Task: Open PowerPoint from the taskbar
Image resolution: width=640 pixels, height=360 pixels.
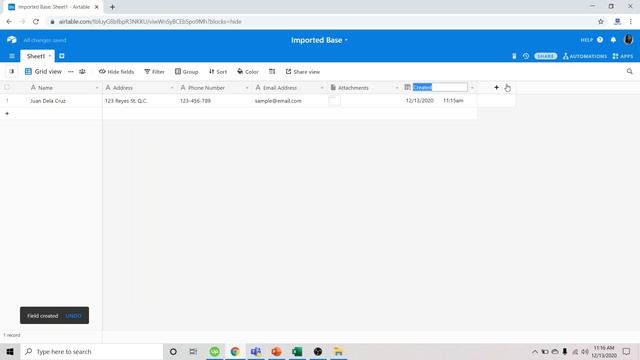Action: [x=276, y=351]
